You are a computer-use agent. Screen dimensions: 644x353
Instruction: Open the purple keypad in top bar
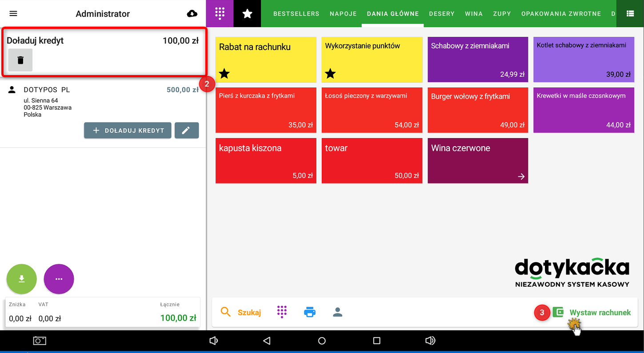point(220,13)
